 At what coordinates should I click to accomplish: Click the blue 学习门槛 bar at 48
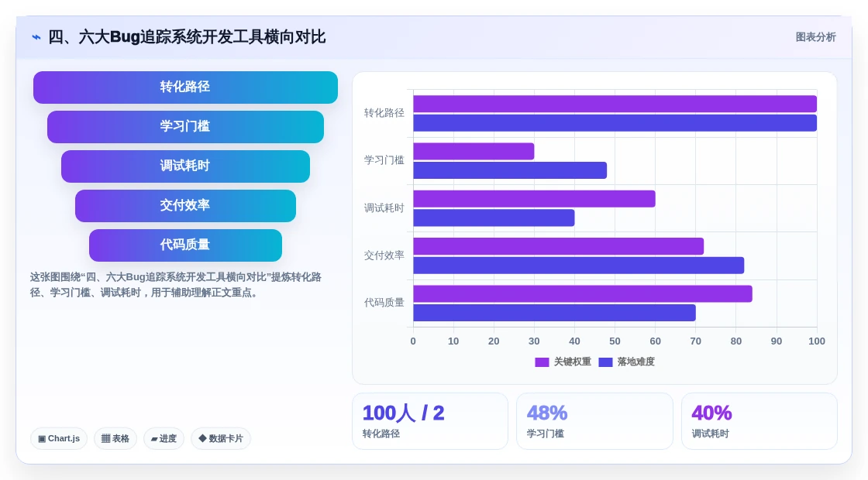click(510, 170)
